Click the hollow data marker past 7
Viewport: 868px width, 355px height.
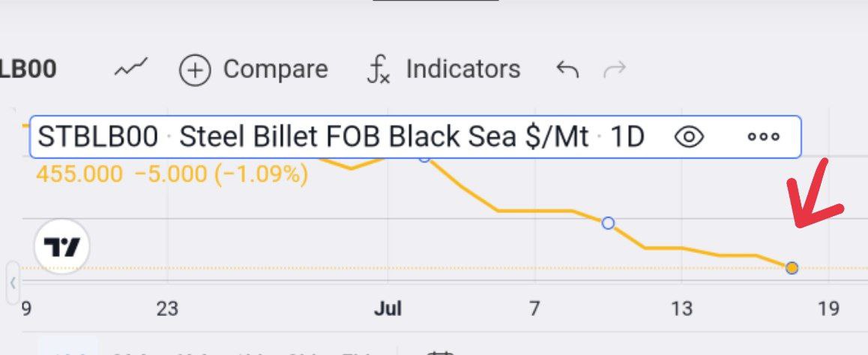(x=608, y=223)
